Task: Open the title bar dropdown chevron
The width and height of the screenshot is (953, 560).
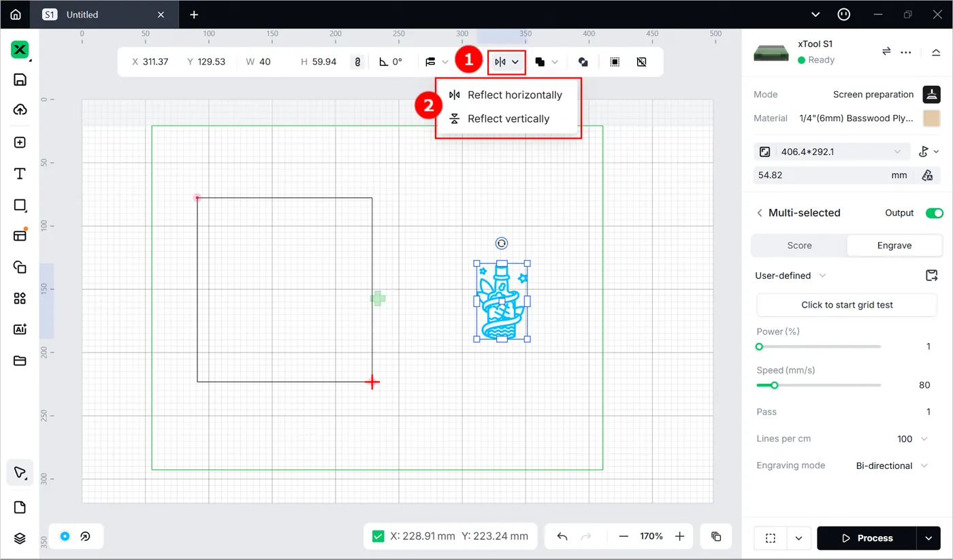Action: click(x=816, y=14)
